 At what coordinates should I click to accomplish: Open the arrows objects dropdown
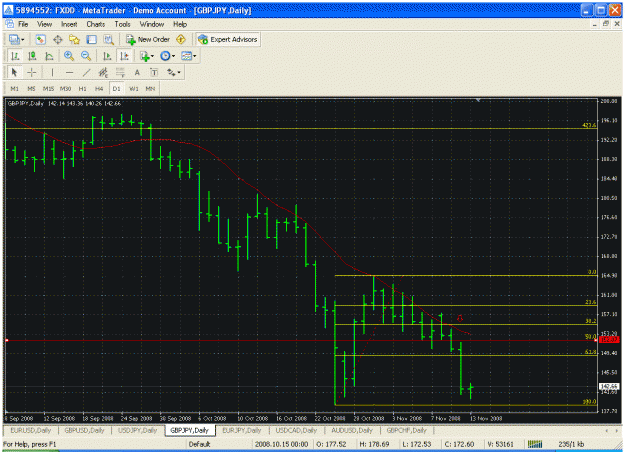(x=173, y=73)
